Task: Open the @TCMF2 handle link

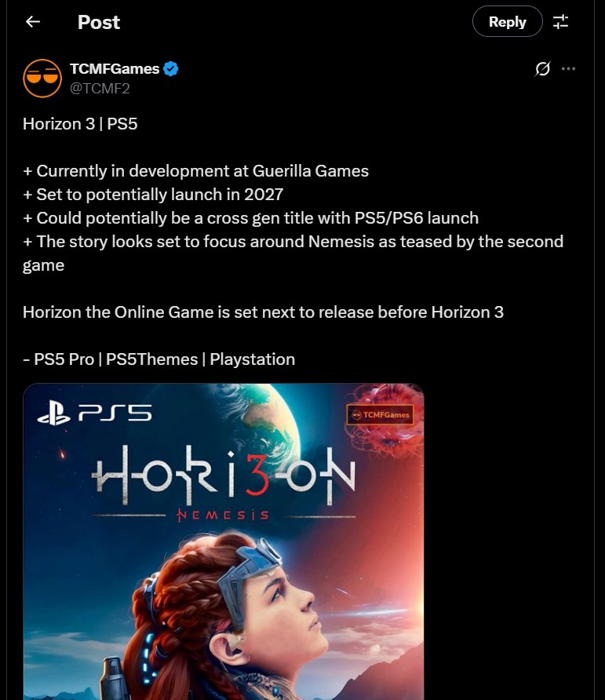Action: click(100, 89)
